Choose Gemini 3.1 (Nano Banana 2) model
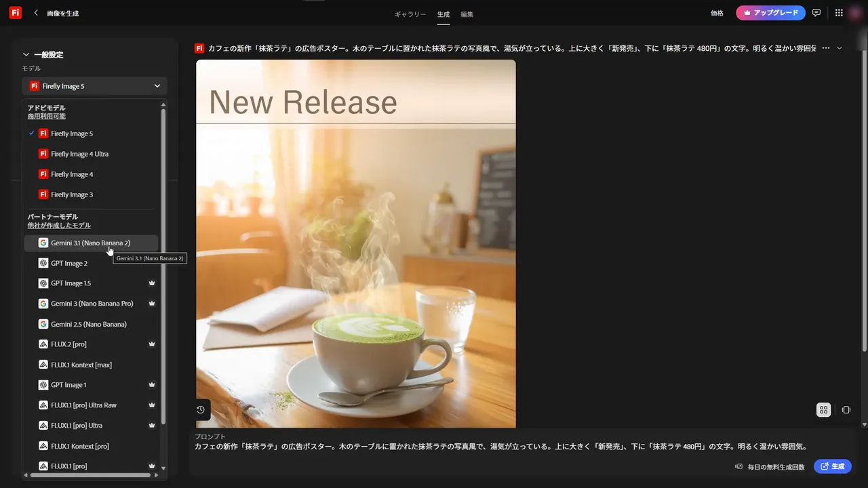 (91, 243)
